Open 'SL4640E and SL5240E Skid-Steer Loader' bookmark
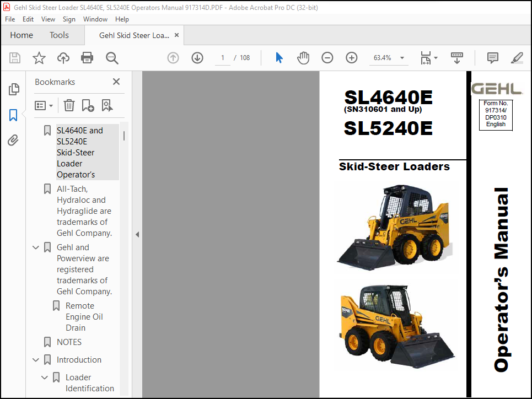This screenshot has height=399, width=532. (x=87, y=152)
